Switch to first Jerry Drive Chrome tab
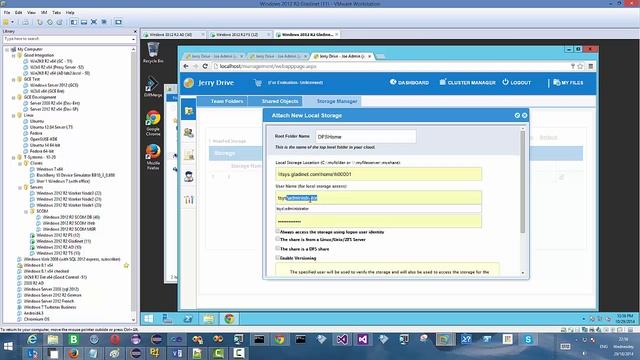 point(213,56)
